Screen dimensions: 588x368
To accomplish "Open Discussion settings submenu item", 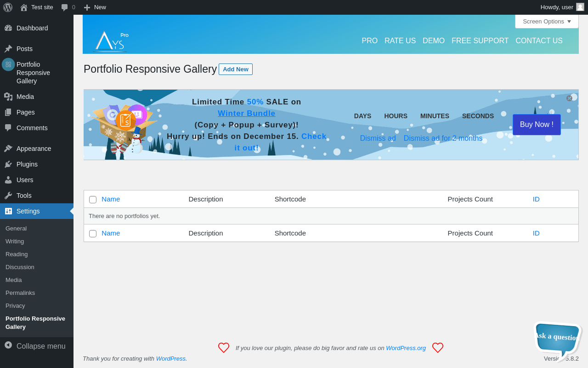I will click(20, 267).
